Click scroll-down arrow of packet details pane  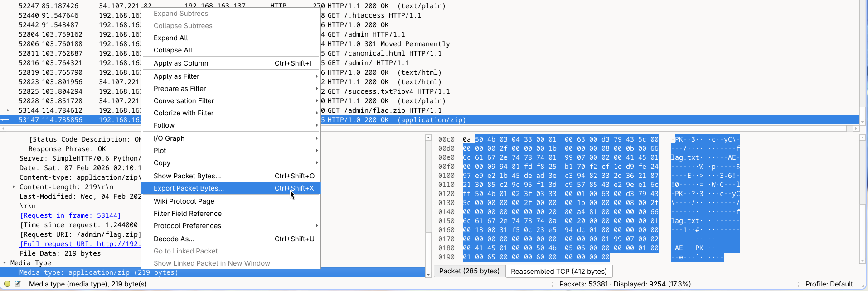[428, 274]
